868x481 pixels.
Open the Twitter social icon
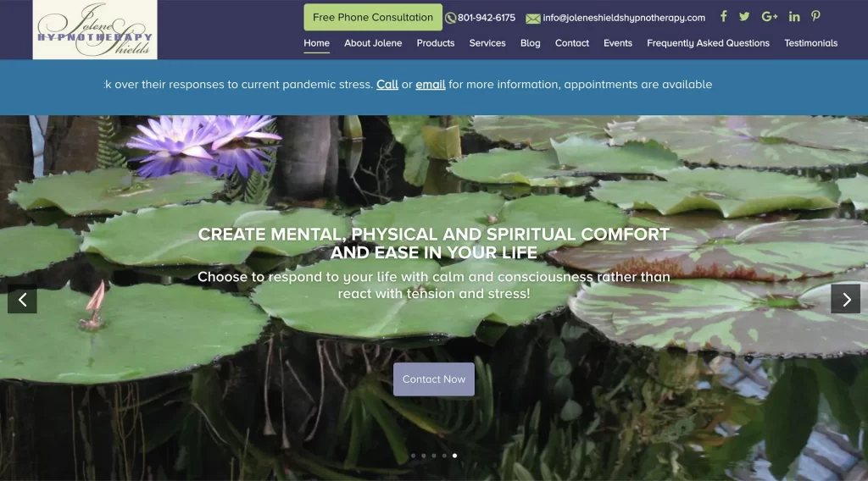pyautogui.click(x=744, y=17)
